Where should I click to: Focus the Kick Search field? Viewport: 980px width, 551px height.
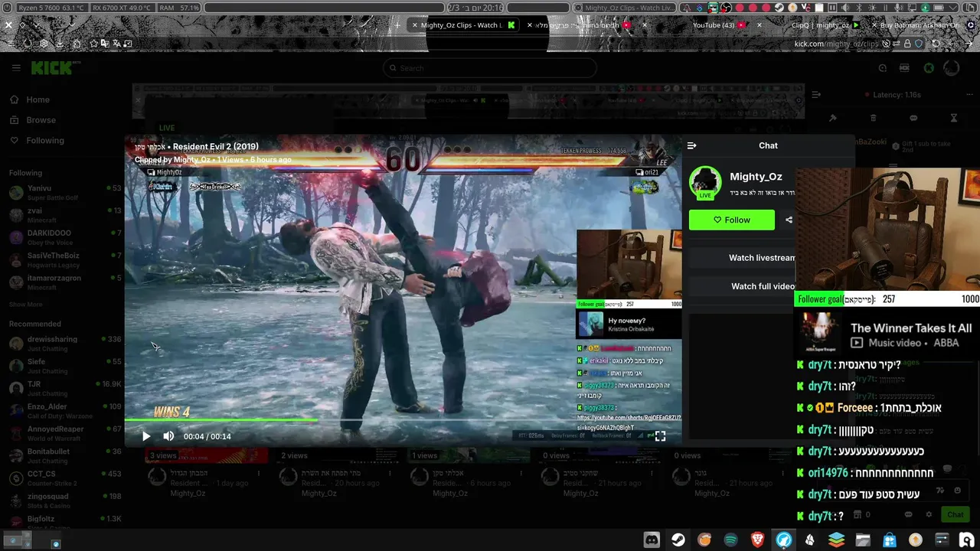tap(490, 68)
